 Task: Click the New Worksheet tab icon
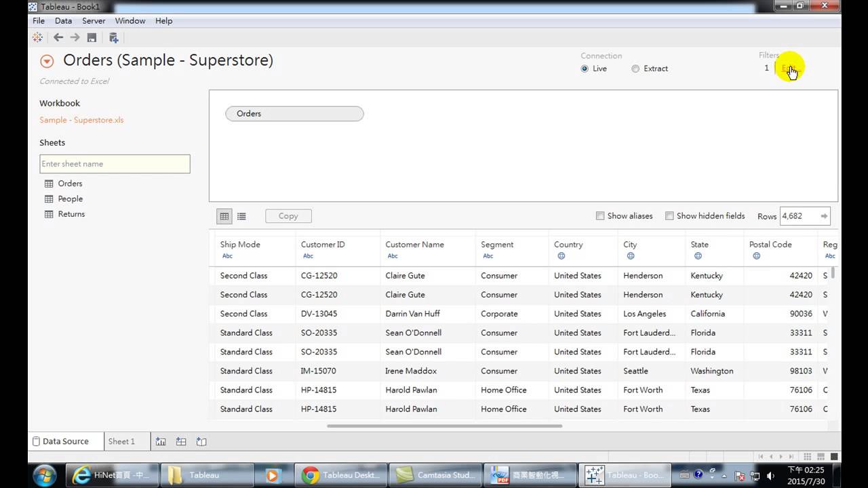pyautogui.click(x=161, y=441)
